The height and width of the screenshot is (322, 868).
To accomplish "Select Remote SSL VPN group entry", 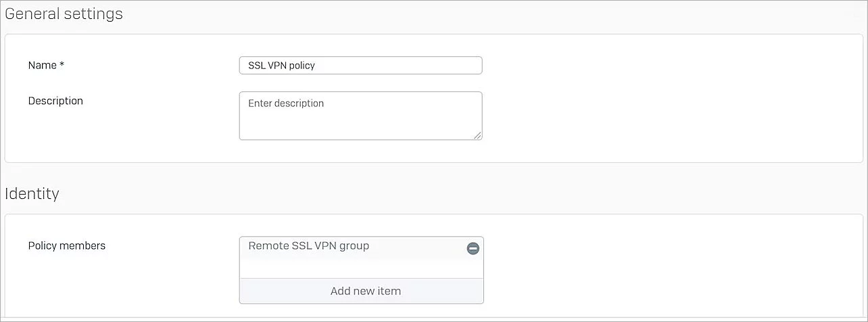I will [309, 246].
